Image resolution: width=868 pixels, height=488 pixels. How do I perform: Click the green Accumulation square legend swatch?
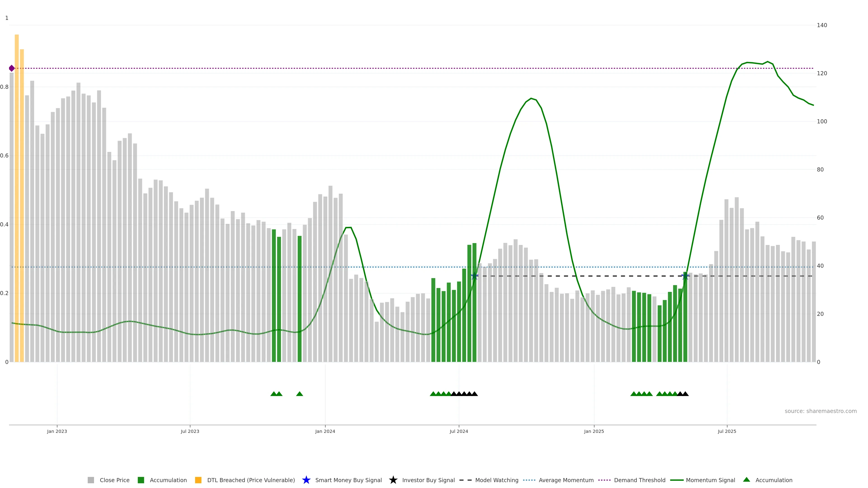[x=141, y=480]
